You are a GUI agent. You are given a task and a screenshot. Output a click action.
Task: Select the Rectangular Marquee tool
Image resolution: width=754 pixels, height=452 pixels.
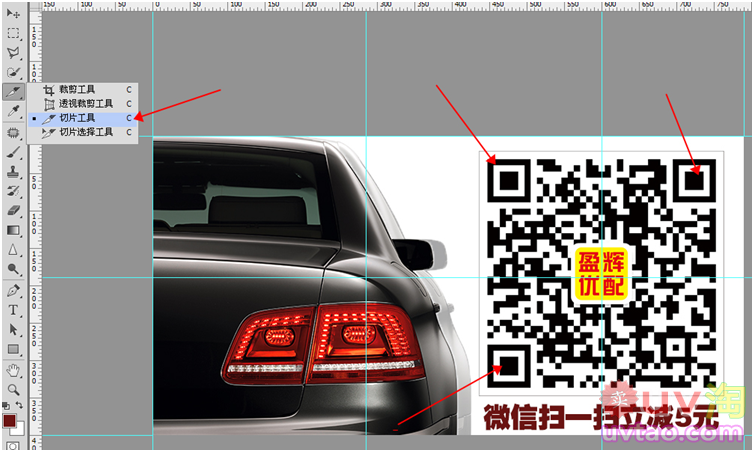(x=13, y=32)
